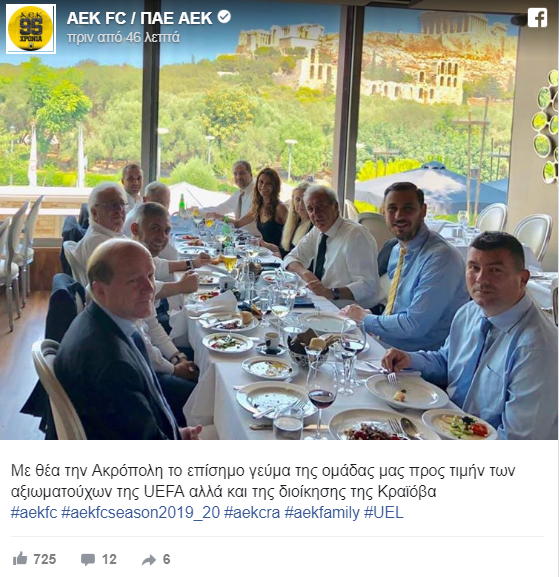
Task: Open the #aekfcseason2019_20 hashtag
Action: [141, 512]
